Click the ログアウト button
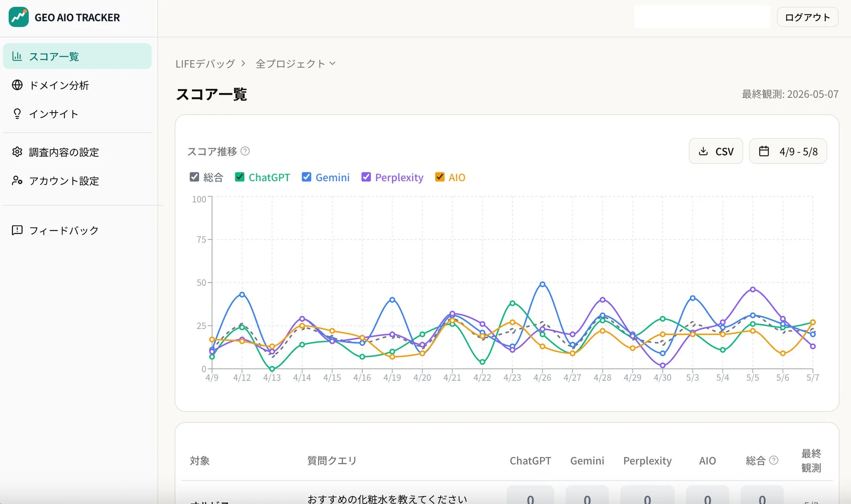 click(x=807, y=17)
